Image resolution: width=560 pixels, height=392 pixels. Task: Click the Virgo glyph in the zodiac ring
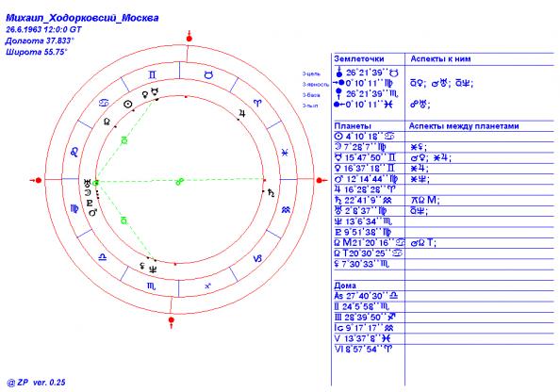74,209
